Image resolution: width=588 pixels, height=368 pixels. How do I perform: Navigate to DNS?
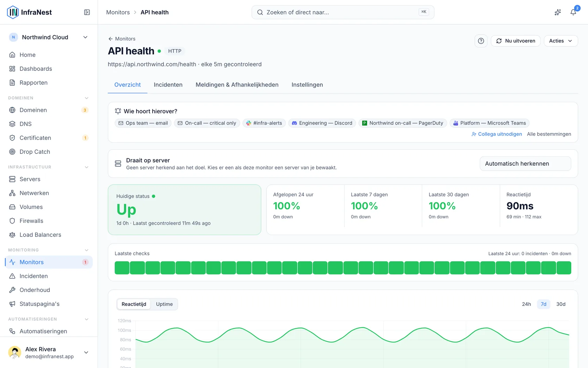[x=49, y=124]
